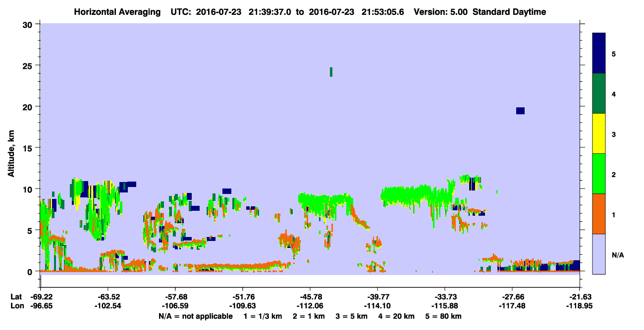Click the small green feature near 24 km altitude
This screenshot has height=330, width=644.
click(x=331, y=72)
